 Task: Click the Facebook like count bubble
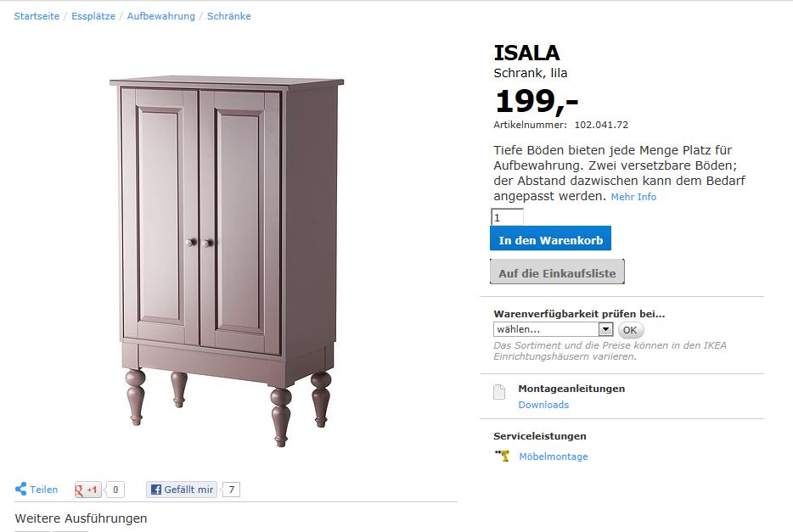pos(231,490)
